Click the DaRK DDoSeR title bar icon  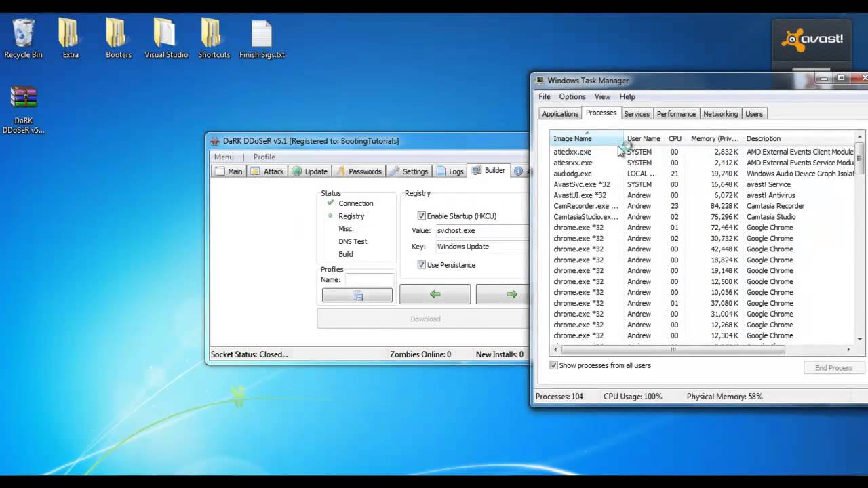tap(215, 141)
